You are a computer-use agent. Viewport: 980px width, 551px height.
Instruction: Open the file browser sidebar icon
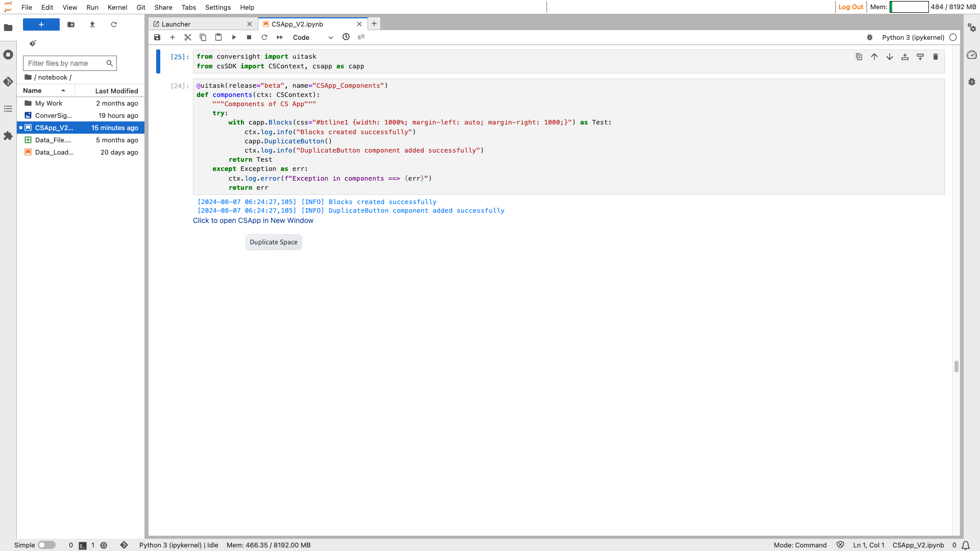tap(8, 28)
